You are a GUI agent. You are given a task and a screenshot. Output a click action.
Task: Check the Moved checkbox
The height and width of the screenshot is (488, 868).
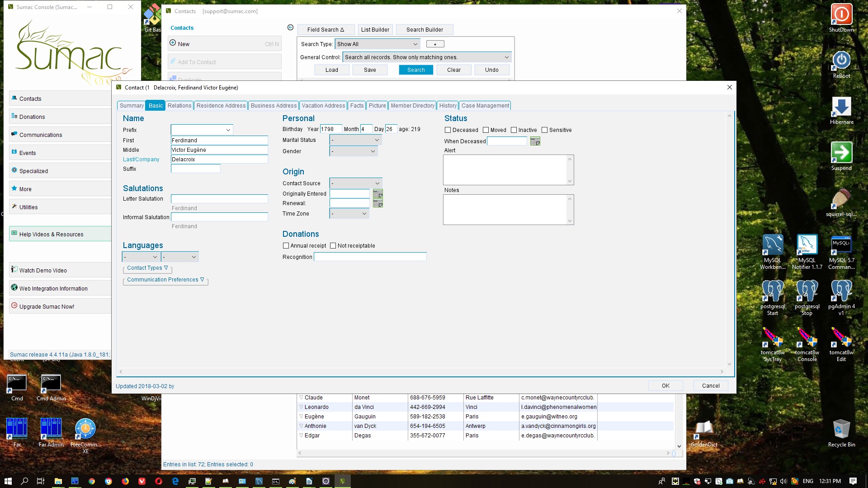coord(486,130)
